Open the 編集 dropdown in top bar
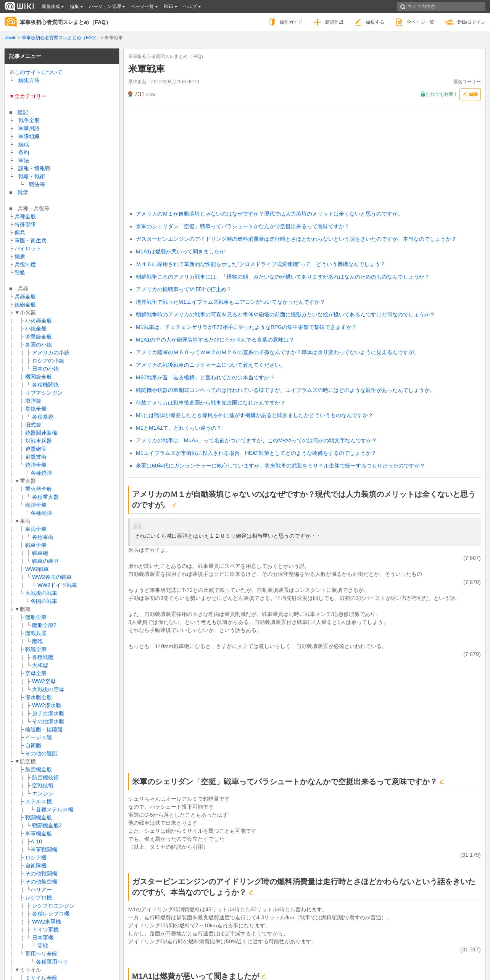The width and height of the screenshot is (490, 980). click(76, 6)
